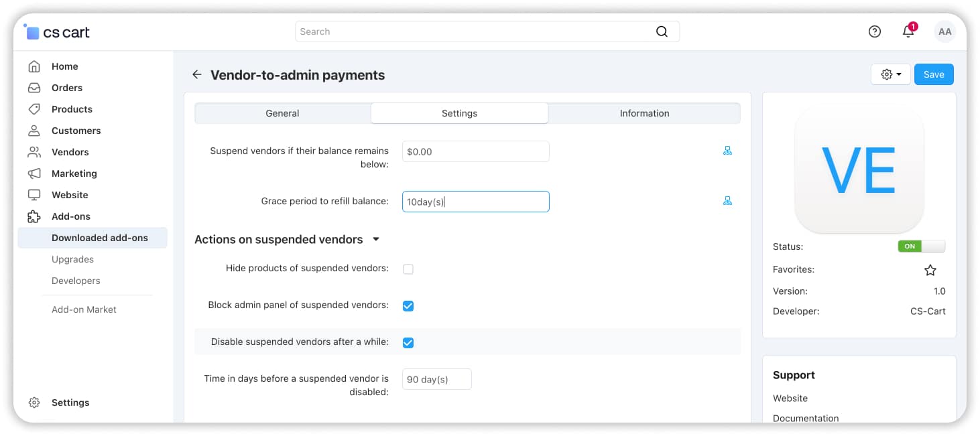980x436 pixels.
Task: Uncheck Disable suspended vendors after a while
Action: click(x=408, y=343)
